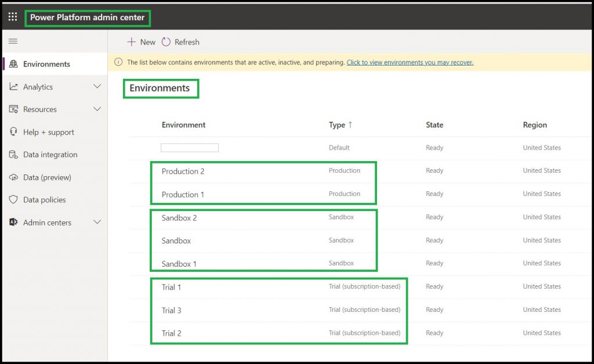Expand the Admin centers chevron
Screen dimensions: 594x364
[97, 222]
